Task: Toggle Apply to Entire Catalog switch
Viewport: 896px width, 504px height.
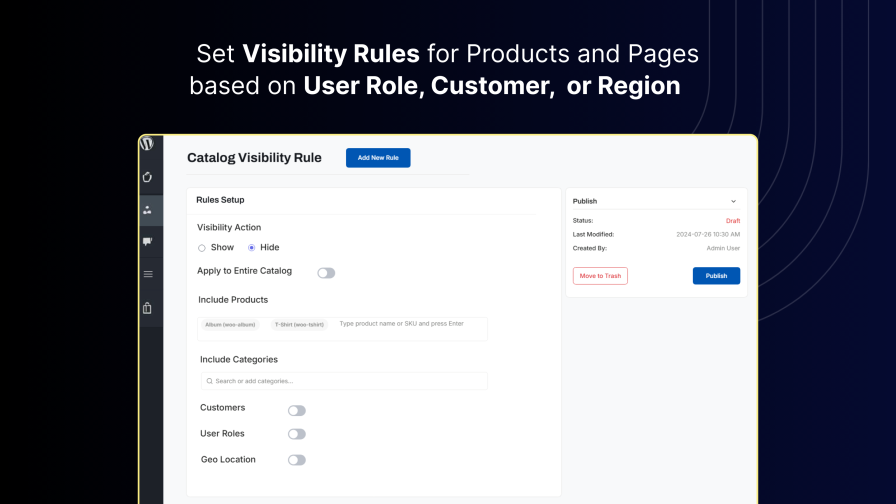Action: (326, 273)
